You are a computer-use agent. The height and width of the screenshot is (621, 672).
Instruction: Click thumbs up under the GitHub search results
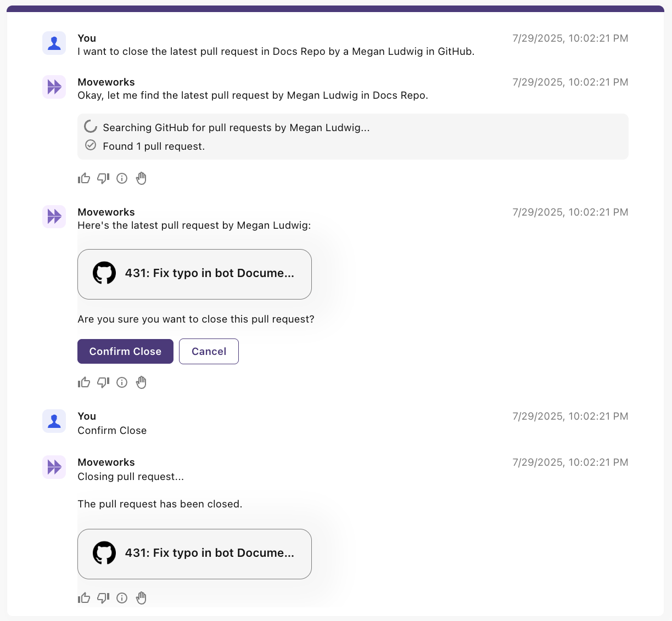point(84,178)
